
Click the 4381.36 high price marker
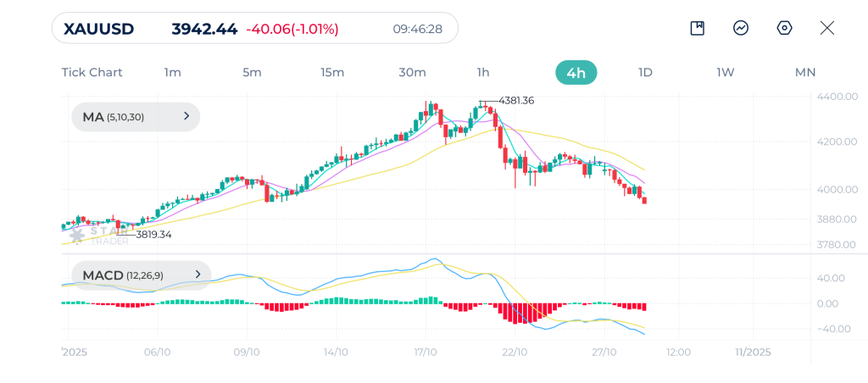pos(515,101)
